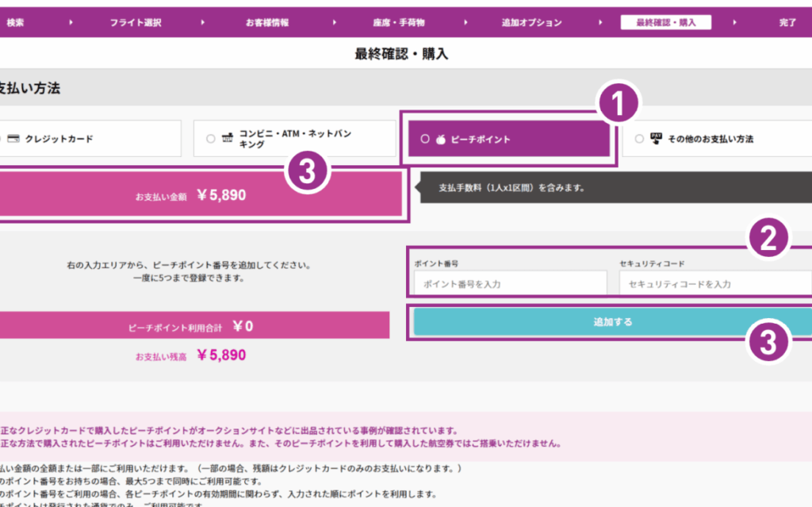The image size is (812, 507).
Task: Select the その他のお支払い方法 radio button
Action: (640, 139)
